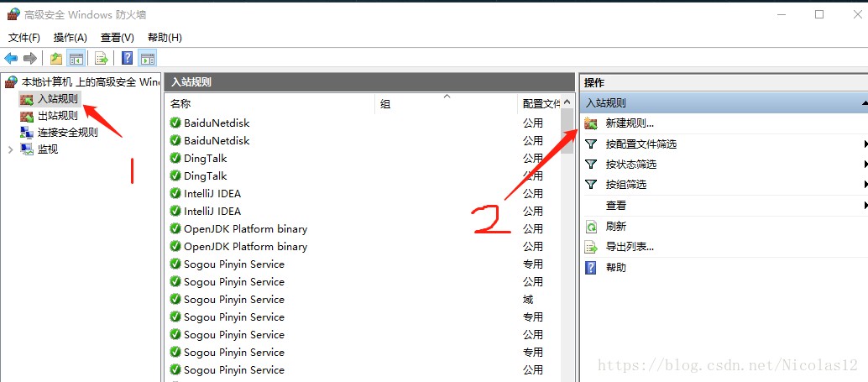
Task: Toggle the show/hide console tree icon
Action: (76, 58)
